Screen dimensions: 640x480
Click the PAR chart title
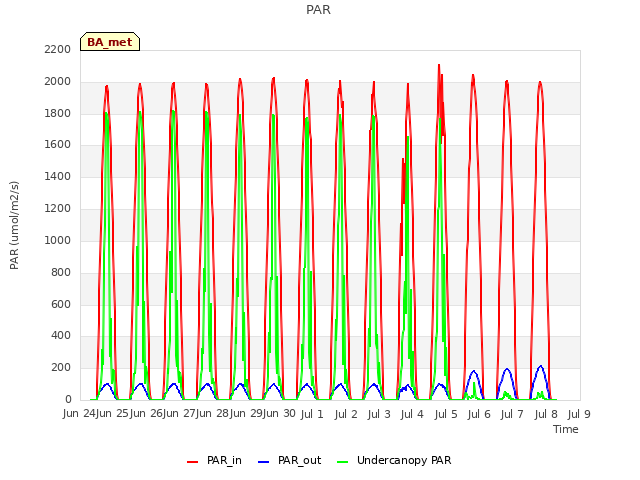pos(318,9)
